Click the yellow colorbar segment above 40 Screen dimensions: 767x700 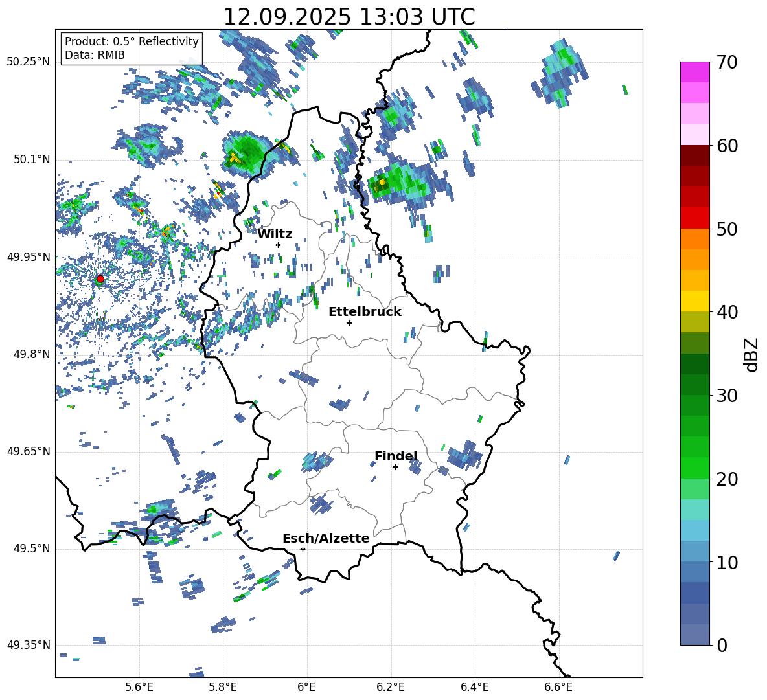[694, 301]
